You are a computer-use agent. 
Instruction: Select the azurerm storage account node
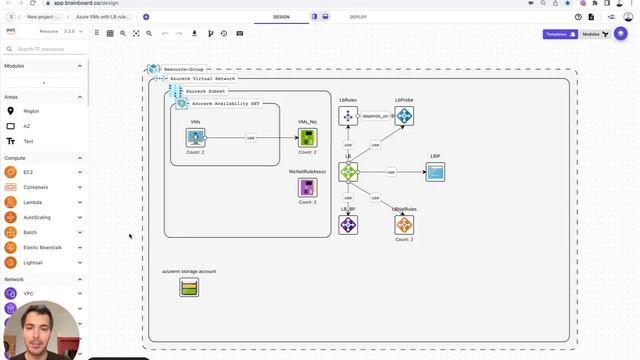coord(189,287)
